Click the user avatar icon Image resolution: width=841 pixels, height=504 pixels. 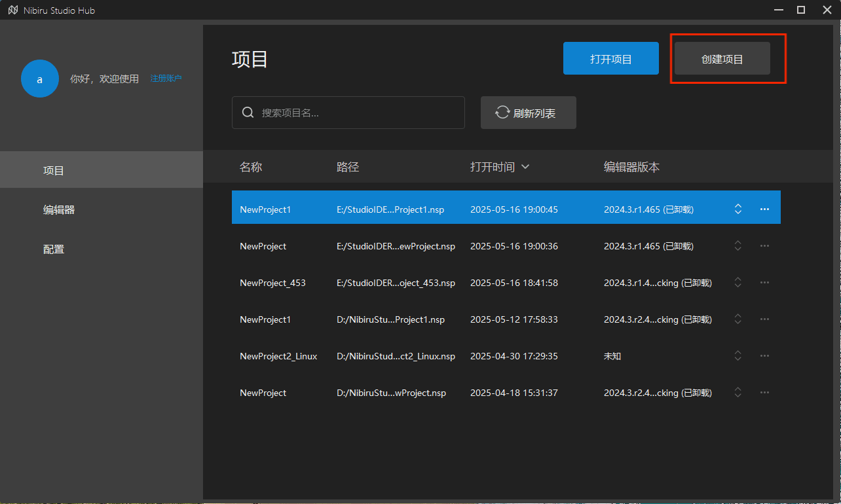[x=39, y=79]
